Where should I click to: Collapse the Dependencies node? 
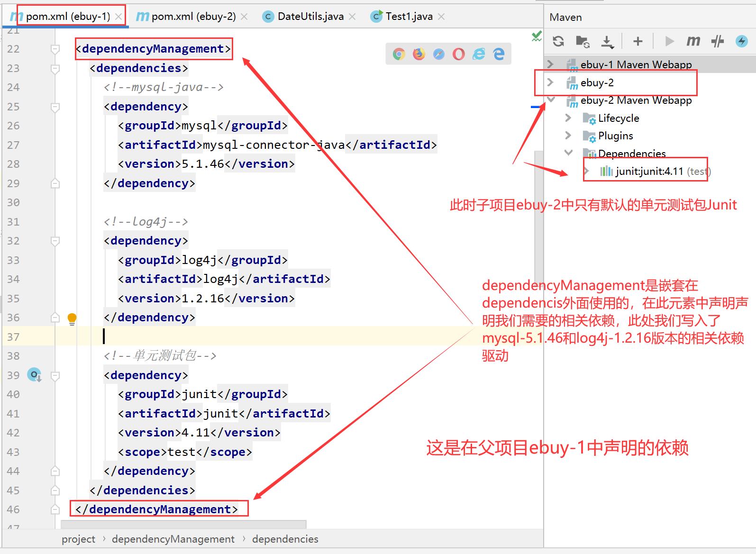(x=568, y=153)
